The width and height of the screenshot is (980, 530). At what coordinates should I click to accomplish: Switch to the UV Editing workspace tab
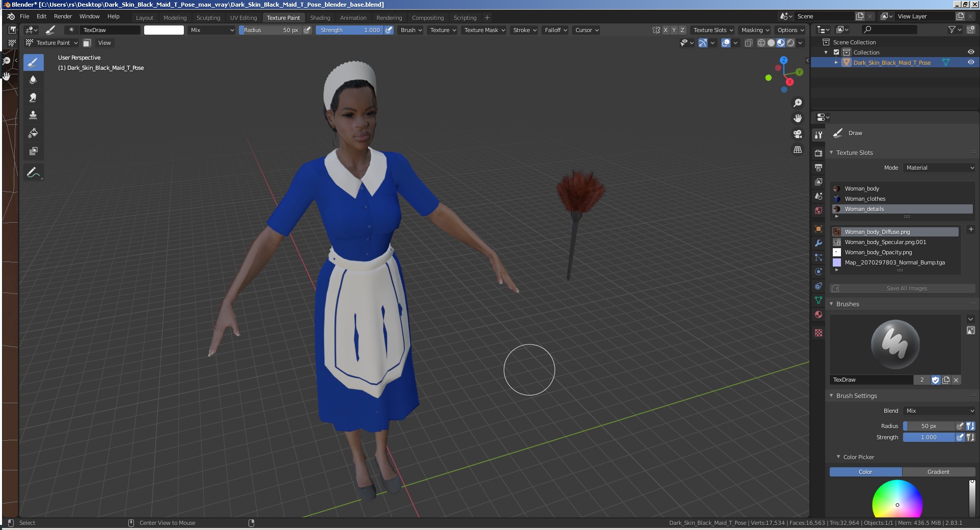243,17
